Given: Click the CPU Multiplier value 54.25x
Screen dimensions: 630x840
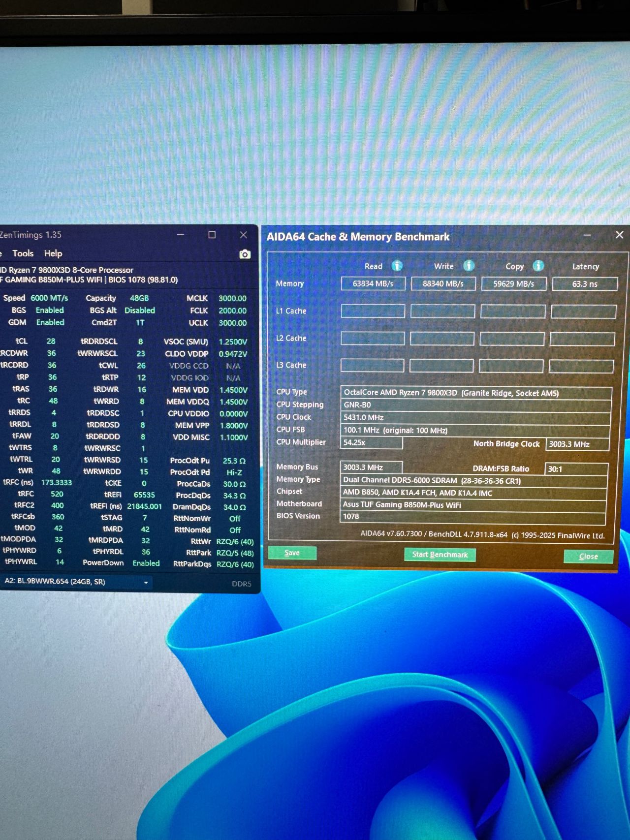Looking at the screenshot, I should click(x=371, y=443).
